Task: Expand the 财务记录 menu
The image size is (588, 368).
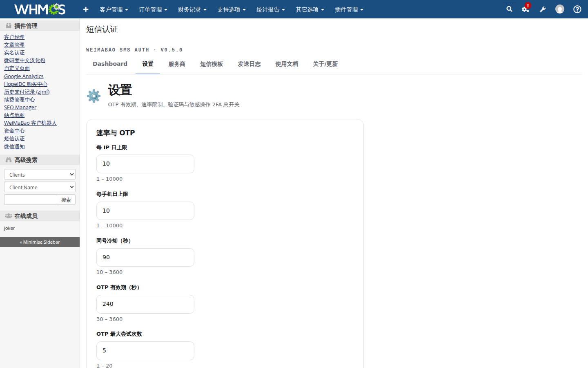Action: (x=192, y=9)
